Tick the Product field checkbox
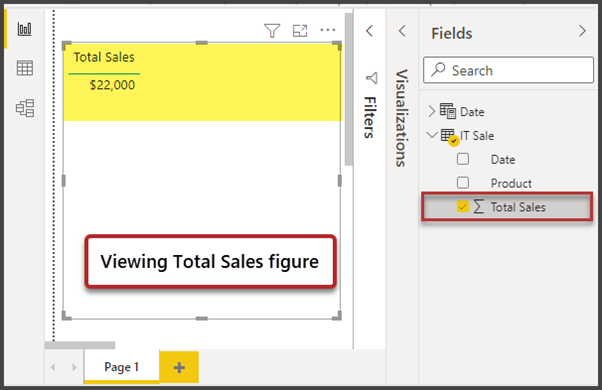The image size is (602, 390). coord(463,182)
